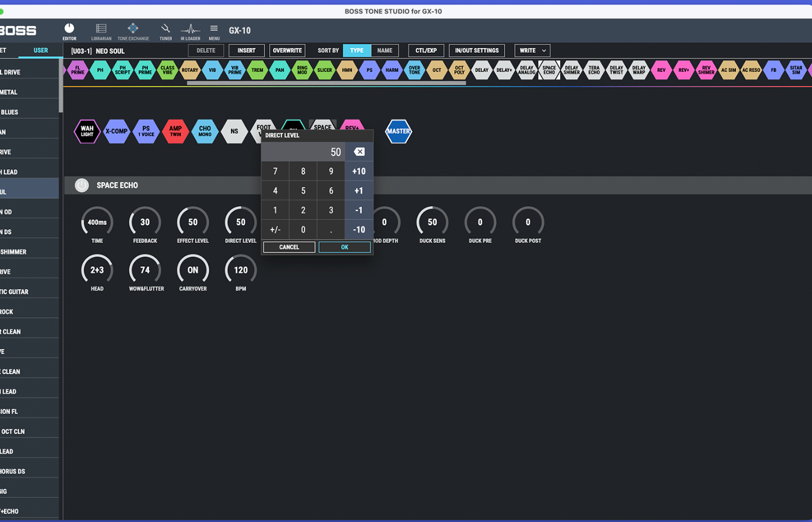Select the WAH LIGHT effect block
This screenshot has width=812, height=522.
(x=87, y=132)
